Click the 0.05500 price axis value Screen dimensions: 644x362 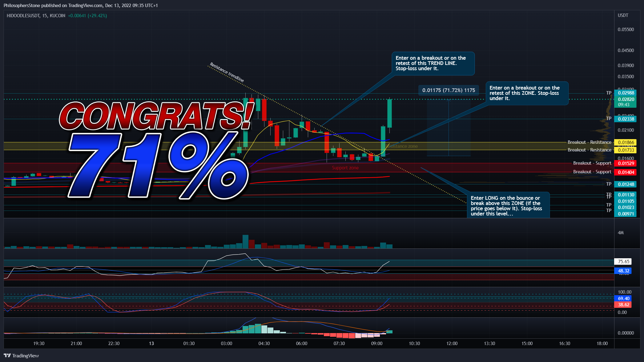[626, 30]
